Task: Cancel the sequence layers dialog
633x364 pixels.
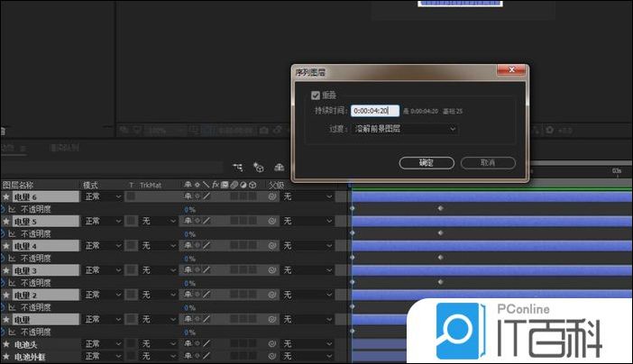Action: click(488, 163)
